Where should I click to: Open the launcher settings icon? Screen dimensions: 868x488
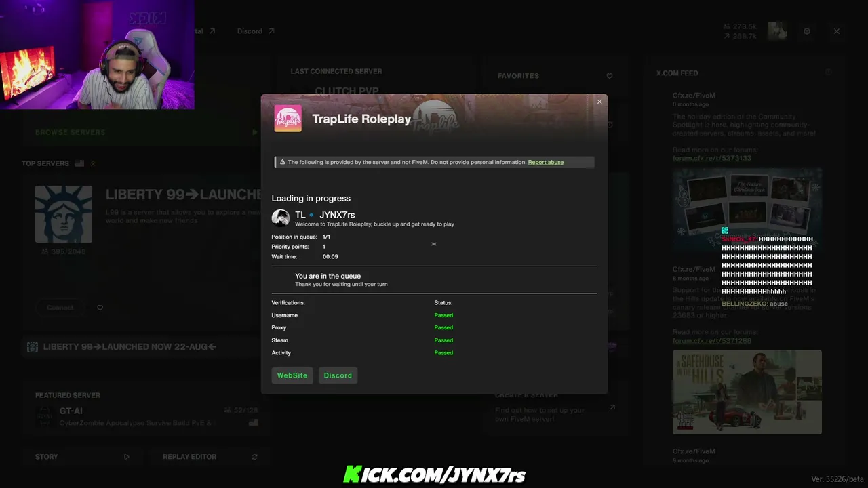click(807, 31)
